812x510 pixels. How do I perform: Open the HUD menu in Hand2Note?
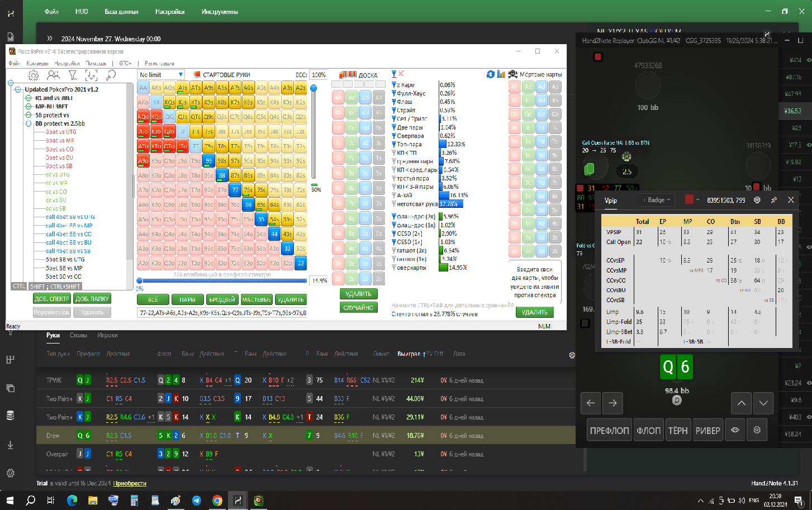[82, 11]
